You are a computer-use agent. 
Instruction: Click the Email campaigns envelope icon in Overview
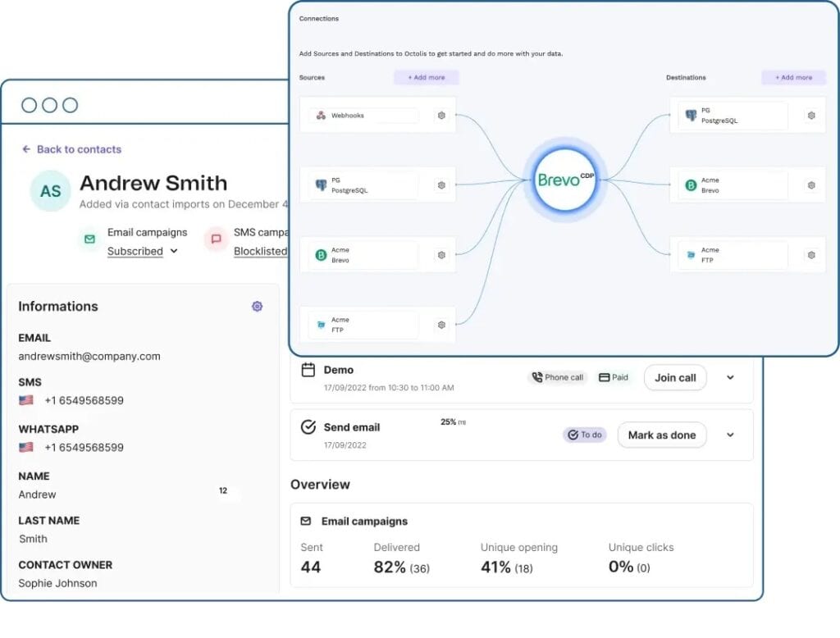point(306,521)
